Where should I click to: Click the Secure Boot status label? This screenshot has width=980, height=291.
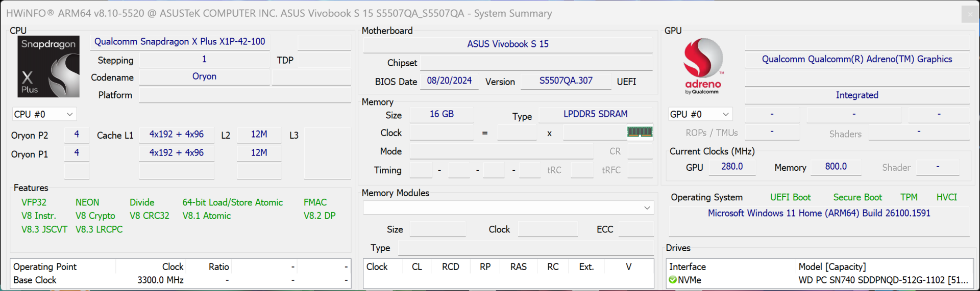[857, 197]
